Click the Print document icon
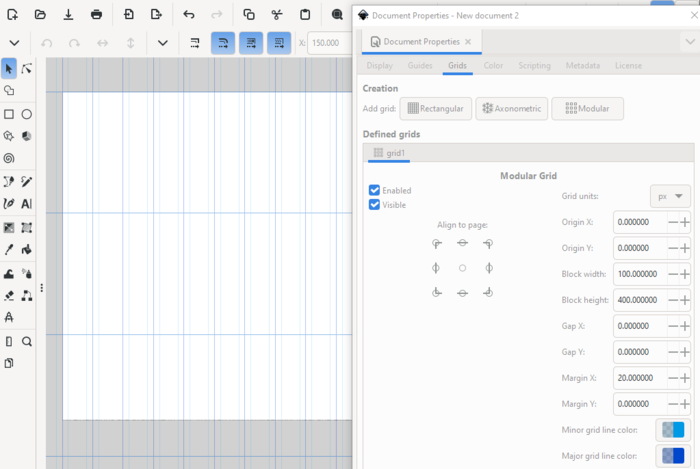The image size is (700, 469). pyautogui.click(x=96, y=15)
